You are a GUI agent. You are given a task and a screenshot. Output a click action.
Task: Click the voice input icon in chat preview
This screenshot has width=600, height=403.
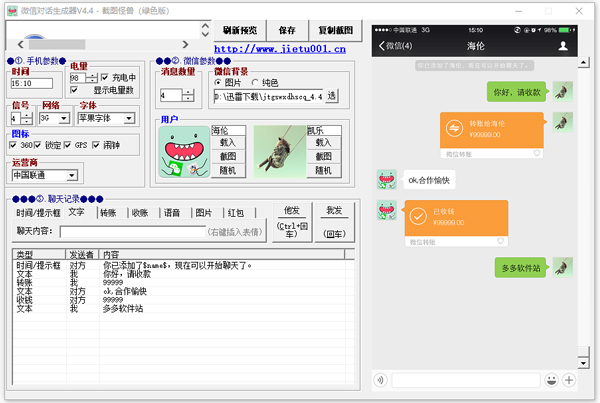pos(380,380)
